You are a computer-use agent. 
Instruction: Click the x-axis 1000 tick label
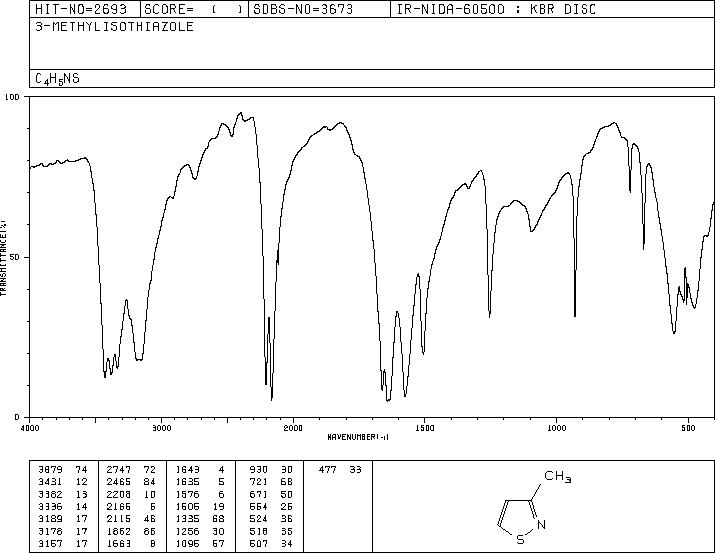[556, 428]
